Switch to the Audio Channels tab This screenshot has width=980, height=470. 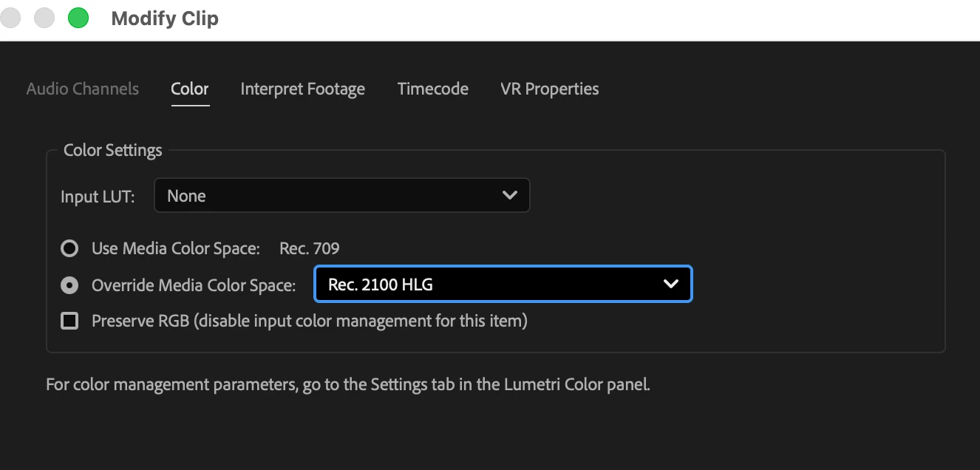click(x=83, y=89)
